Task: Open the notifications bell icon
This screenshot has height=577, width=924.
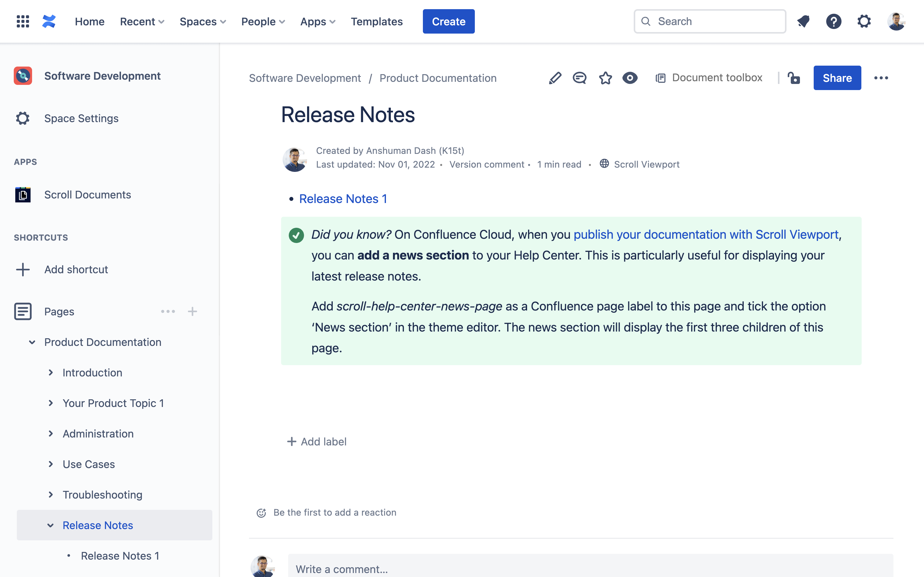Action: (x=803, y=21)
